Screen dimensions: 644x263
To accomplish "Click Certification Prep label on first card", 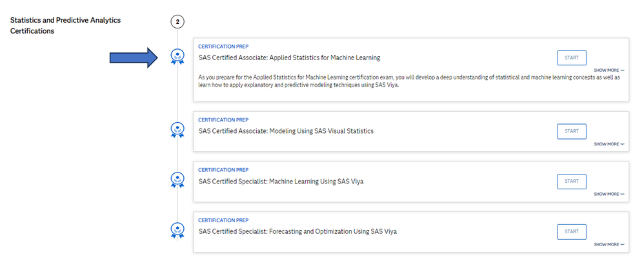I will point(223,47).
